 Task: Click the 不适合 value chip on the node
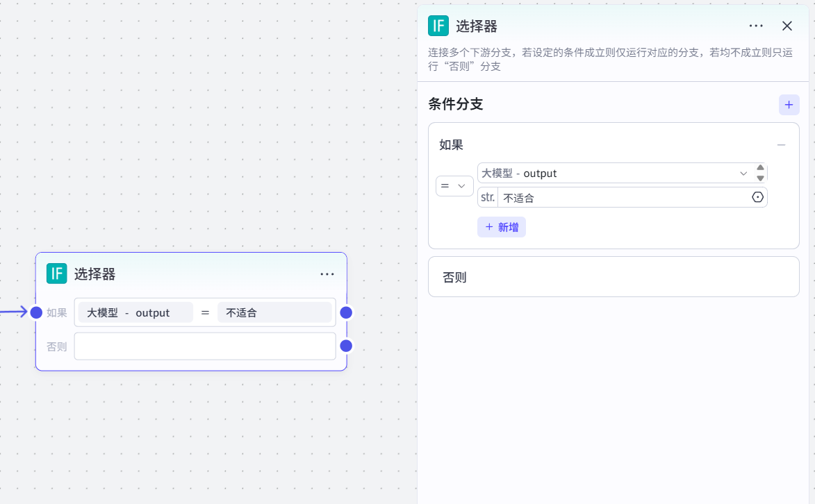[x=274, y=313]
